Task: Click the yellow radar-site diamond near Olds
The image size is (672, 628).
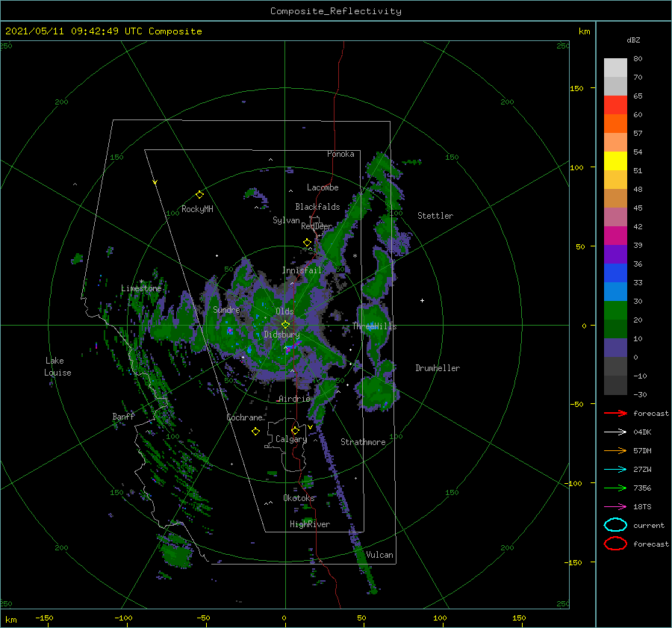Action: 285,325
